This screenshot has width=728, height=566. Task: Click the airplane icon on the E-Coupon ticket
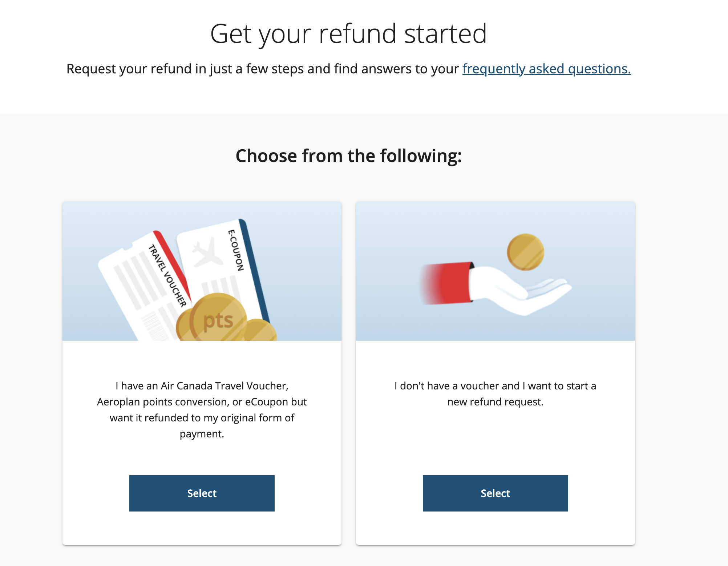click(x=207, y=252)
